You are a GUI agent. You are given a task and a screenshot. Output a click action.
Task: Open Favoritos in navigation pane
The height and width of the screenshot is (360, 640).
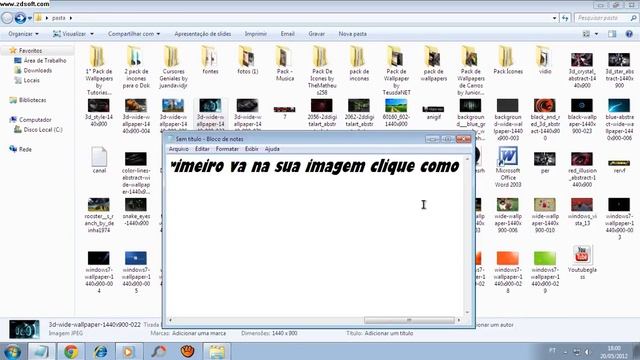coord(30,51)
